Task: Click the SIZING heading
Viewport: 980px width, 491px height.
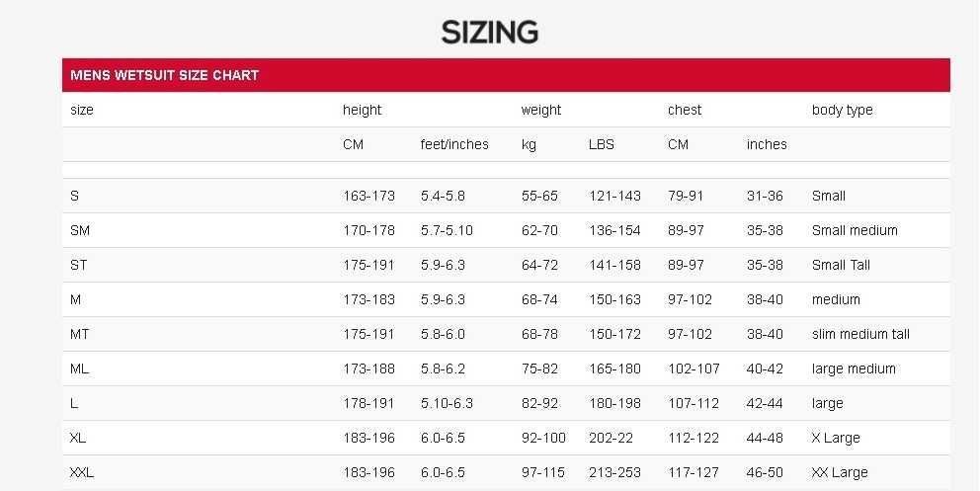Action: 489,32
